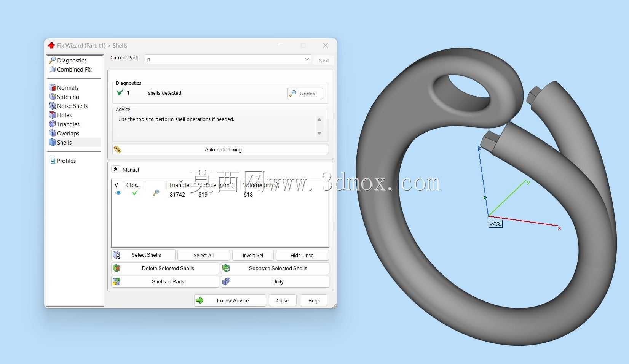Click the Overlaps icon
Viewport: 629px width, 364px height.
click(x=53, y=134)
